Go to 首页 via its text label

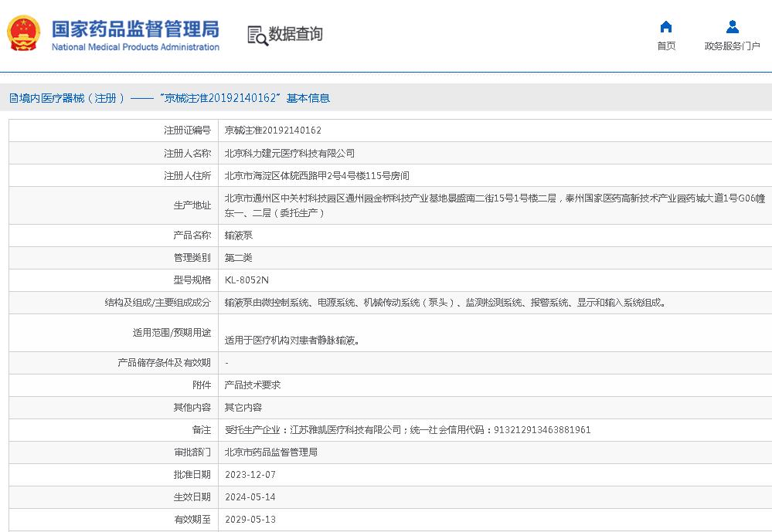[x=666, y=46]
